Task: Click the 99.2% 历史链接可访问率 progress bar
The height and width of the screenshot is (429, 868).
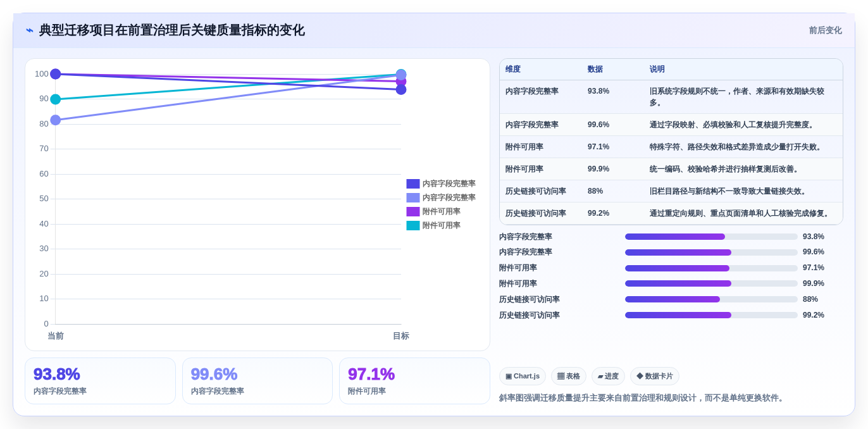Action: point(711,315)
